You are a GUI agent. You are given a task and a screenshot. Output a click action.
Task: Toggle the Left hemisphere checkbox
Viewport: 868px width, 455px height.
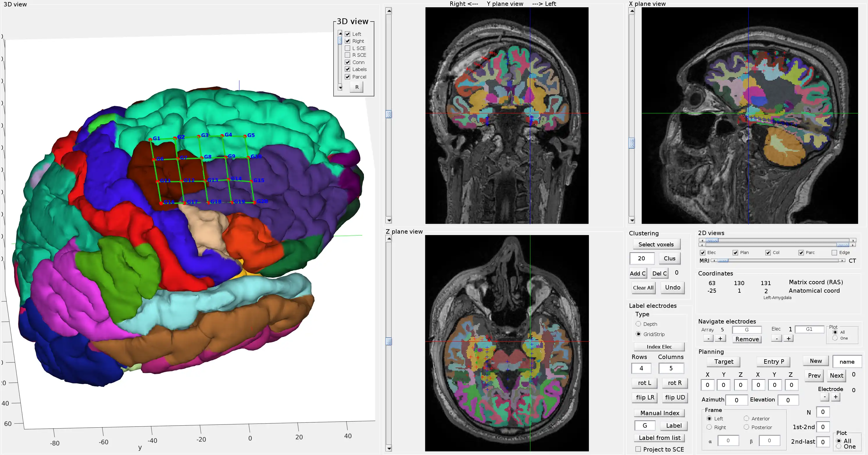tap(347, 33)
